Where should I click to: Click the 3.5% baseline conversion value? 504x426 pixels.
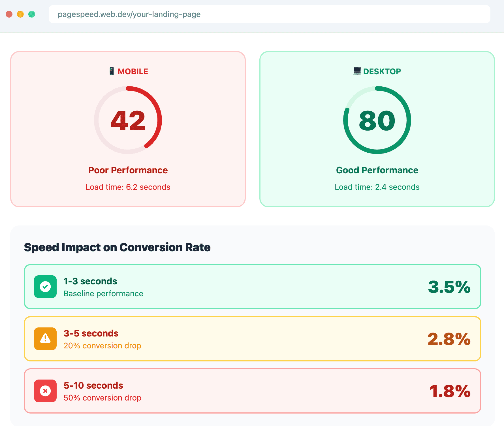(x=449, y=287)
